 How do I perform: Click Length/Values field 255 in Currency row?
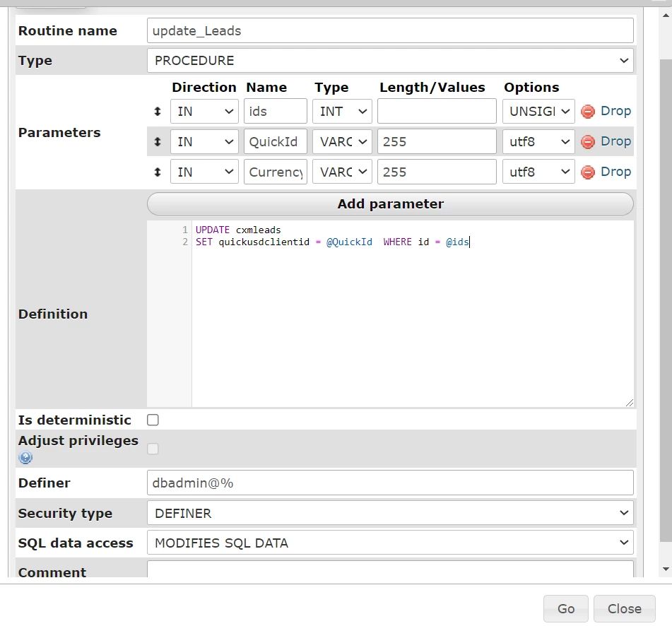[437, 172]
